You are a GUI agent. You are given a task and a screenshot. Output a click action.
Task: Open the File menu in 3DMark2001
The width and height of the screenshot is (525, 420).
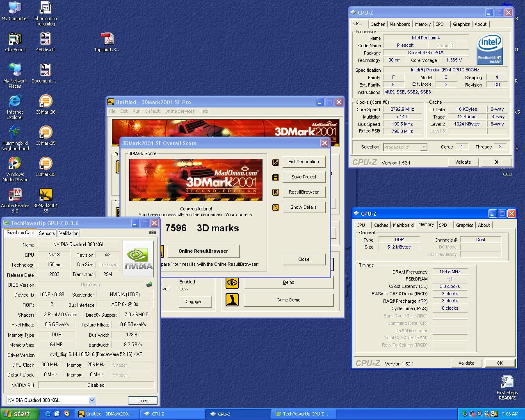(112, 111)
